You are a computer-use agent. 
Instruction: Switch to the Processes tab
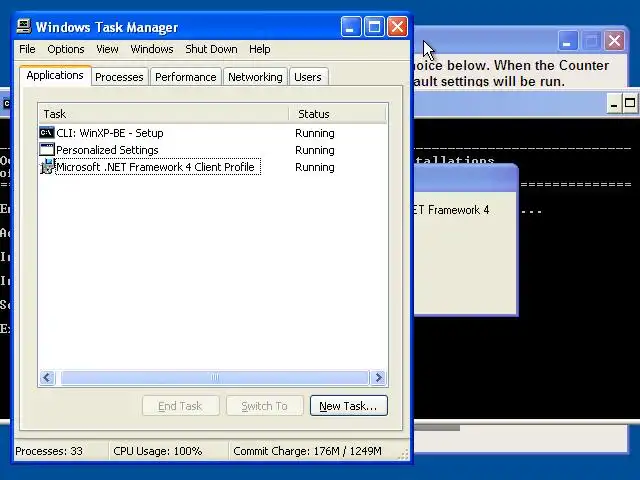click(x=119, y=77)
